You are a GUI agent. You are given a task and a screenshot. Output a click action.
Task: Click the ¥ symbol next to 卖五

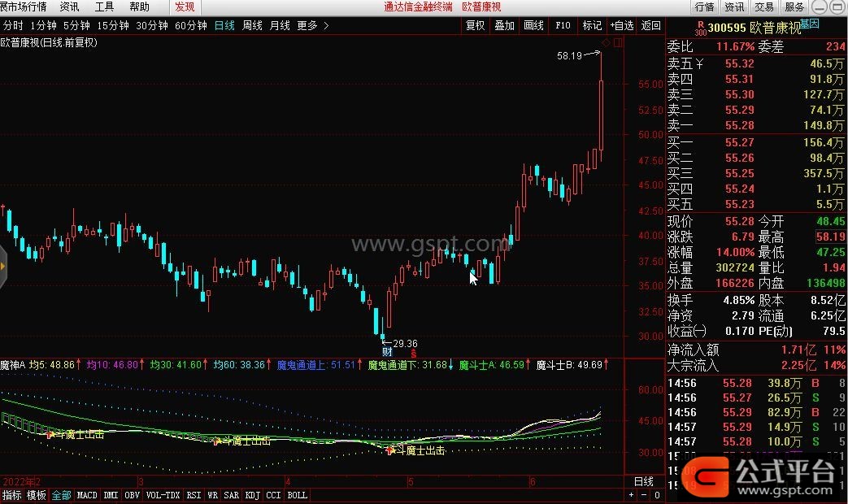click(x=699, y=63)
